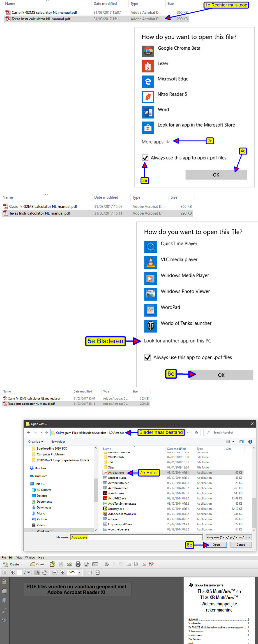
Task: Zoom in with the plus button
Action: (62, 572)
